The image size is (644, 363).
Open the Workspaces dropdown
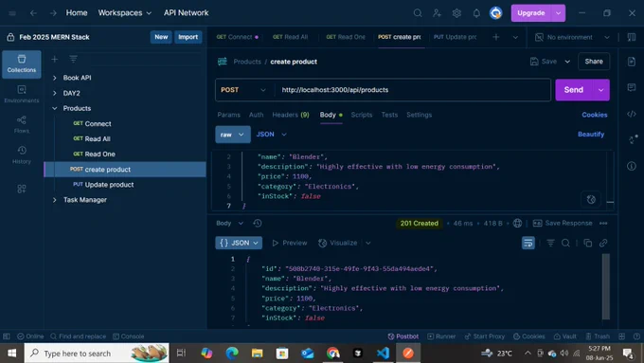(x=124, y=13)
